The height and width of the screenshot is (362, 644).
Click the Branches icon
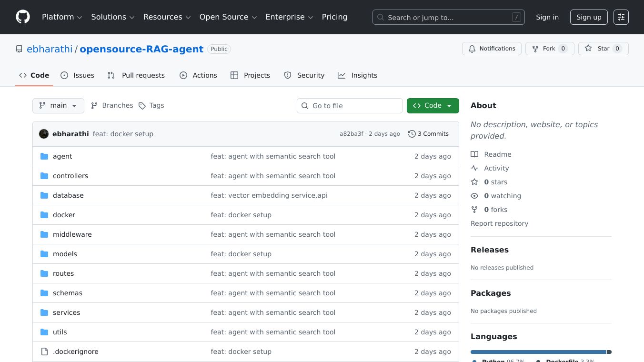(x=94, y=105)
